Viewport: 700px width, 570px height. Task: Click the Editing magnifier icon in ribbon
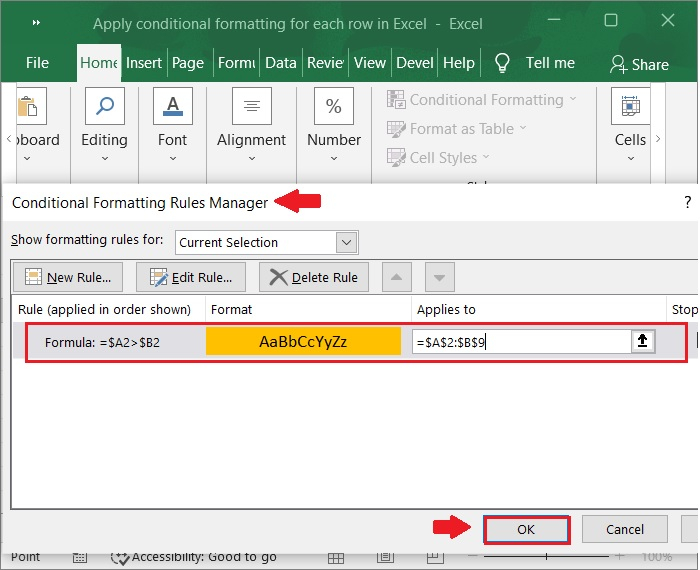[x=104, y=107]
